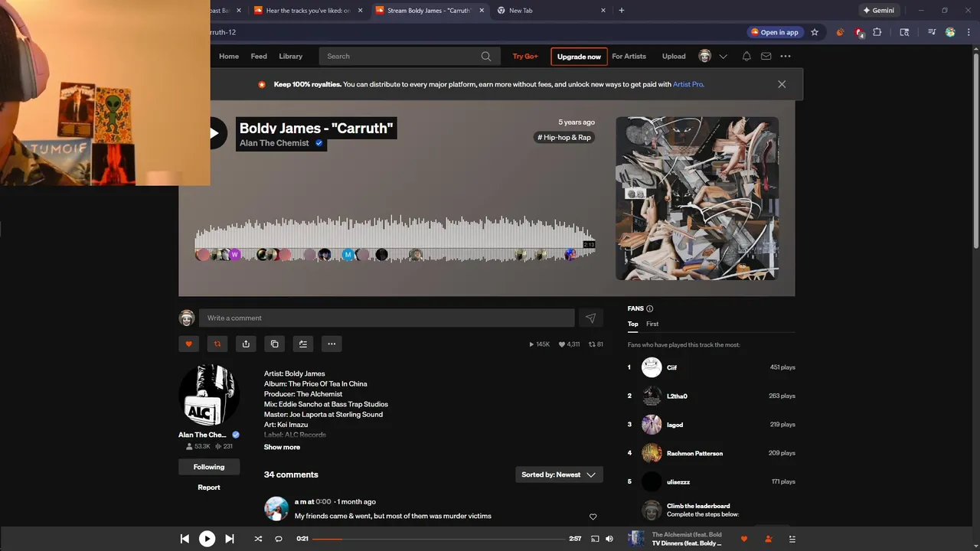Select the First fans tab

pos(652,324)
